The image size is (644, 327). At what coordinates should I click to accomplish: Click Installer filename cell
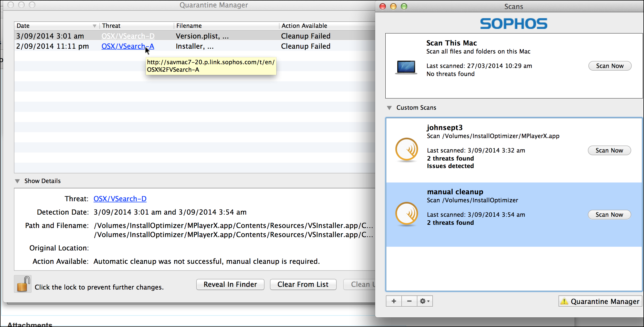(195, 46)
